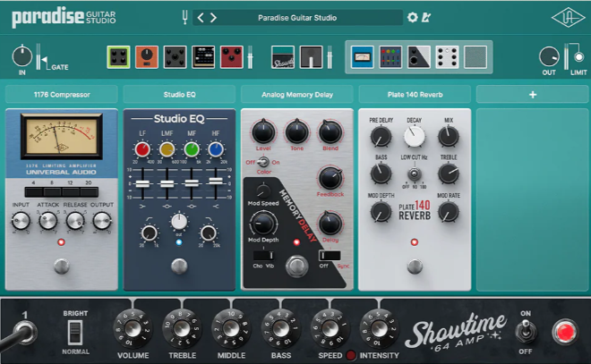Click the Low Cut Hz selector switch
Viewport: 591px width, 364px height.
point(415,174)
